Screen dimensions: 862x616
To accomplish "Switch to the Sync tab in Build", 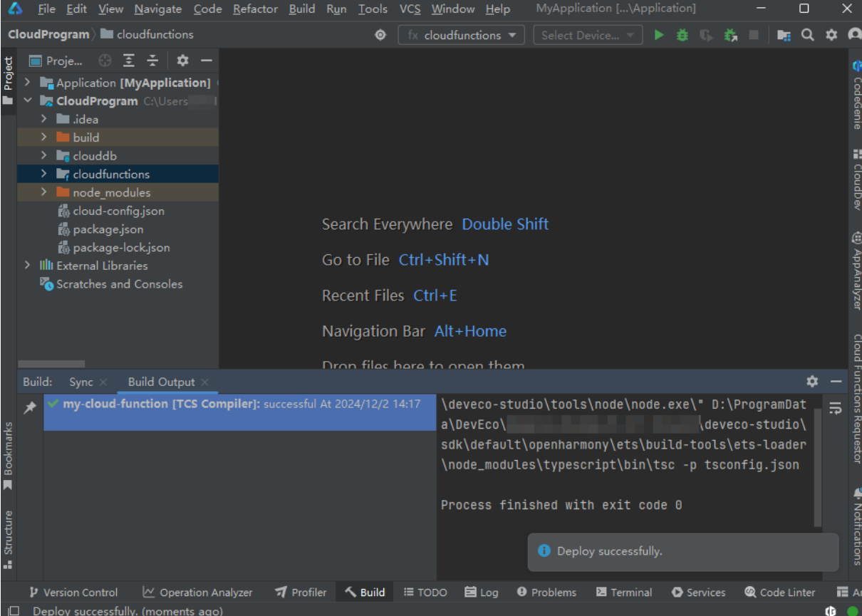I will tap(81, 382).
